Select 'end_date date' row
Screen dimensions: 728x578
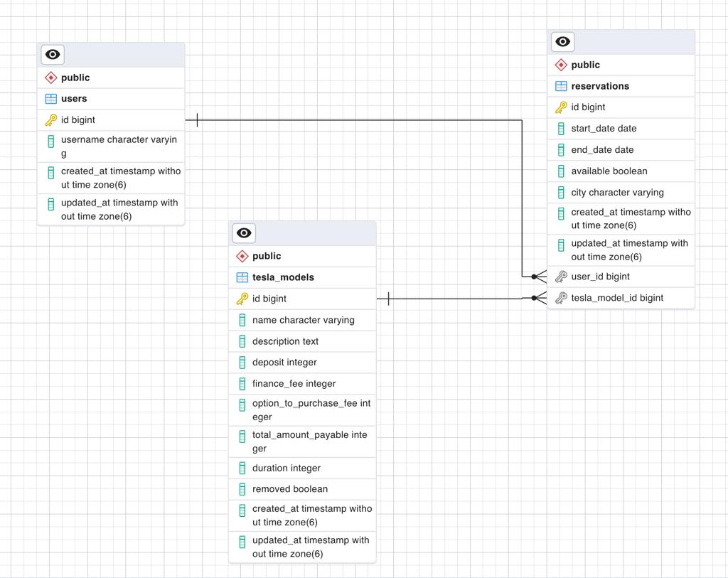click(621, 150)
